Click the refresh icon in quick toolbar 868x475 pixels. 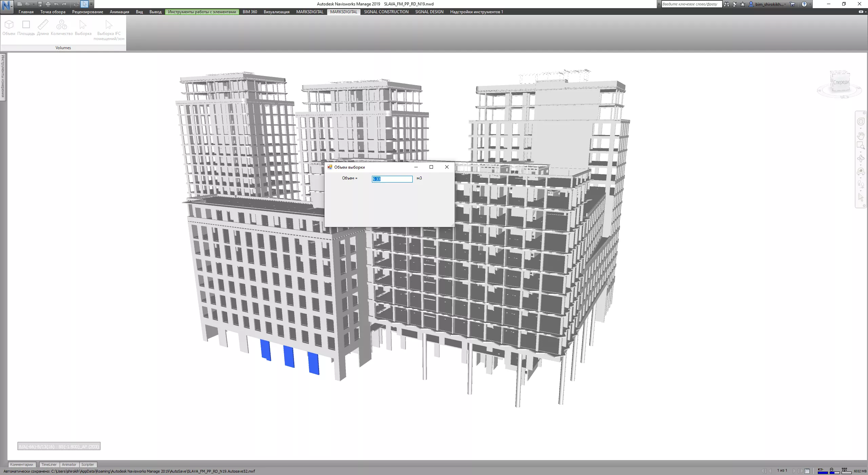(76, 4)
